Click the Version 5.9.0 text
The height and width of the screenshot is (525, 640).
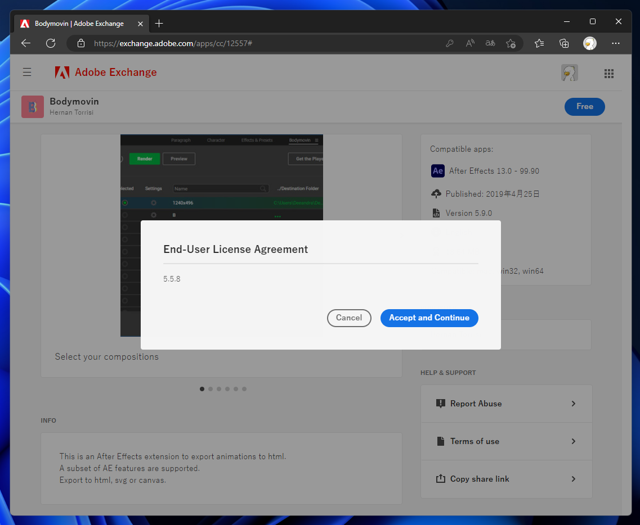[x=469, y=213]
